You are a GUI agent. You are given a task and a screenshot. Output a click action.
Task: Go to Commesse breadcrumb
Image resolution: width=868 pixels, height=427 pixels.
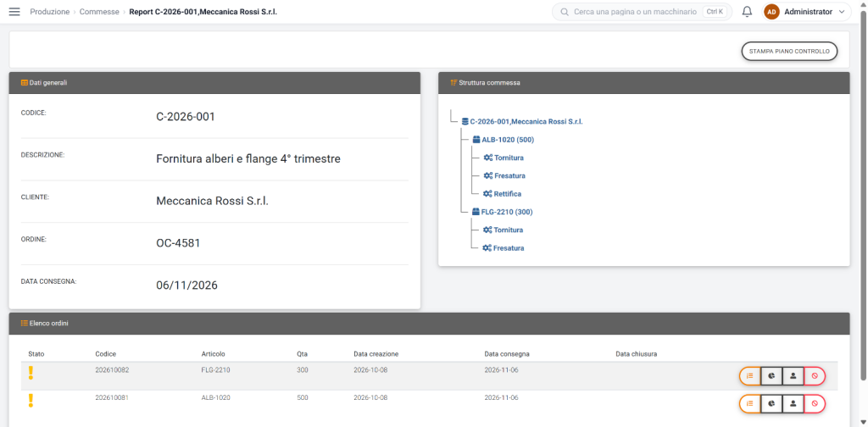(99, 12)
